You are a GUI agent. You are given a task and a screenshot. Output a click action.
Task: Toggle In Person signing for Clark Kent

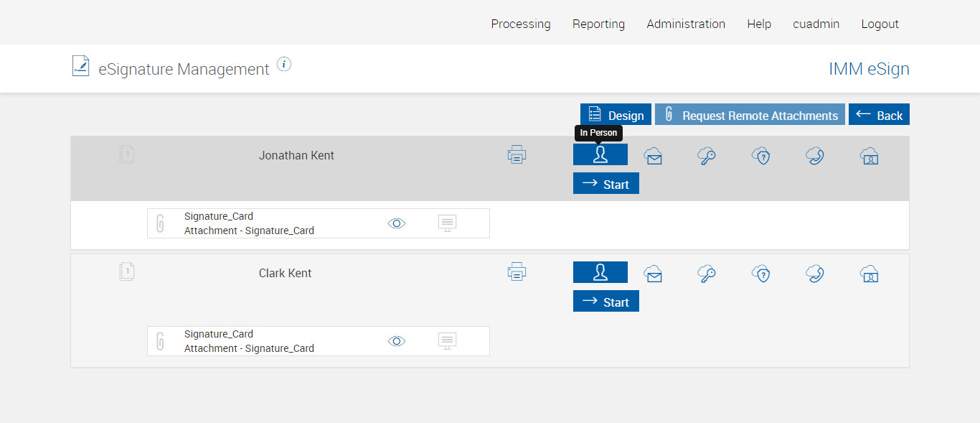pyautogui.click(x=600, y=272)
